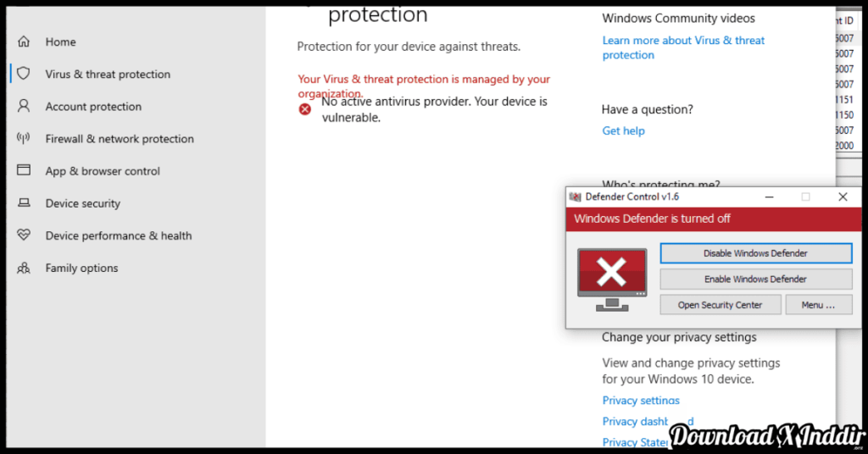Select Device security in the sidebar
Image resolution: width=868 pixels, height=454 pixels.
(82, 203)
